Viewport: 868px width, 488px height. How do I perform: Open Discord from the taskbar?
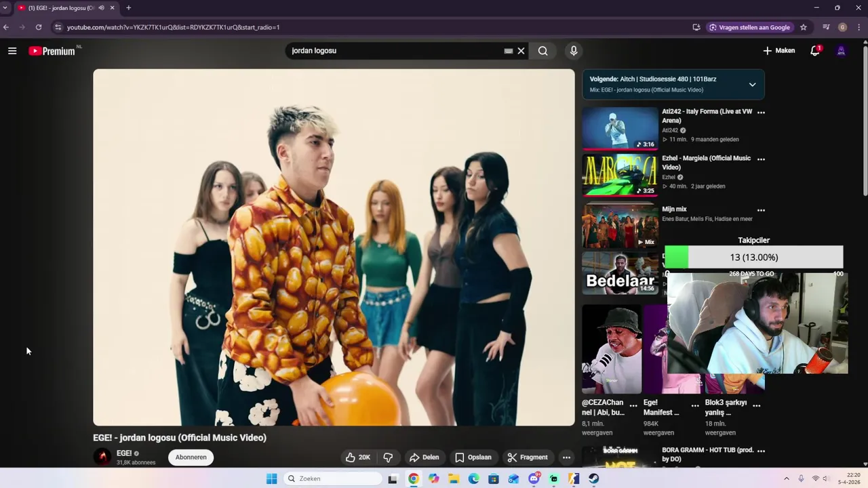(534, 479)
